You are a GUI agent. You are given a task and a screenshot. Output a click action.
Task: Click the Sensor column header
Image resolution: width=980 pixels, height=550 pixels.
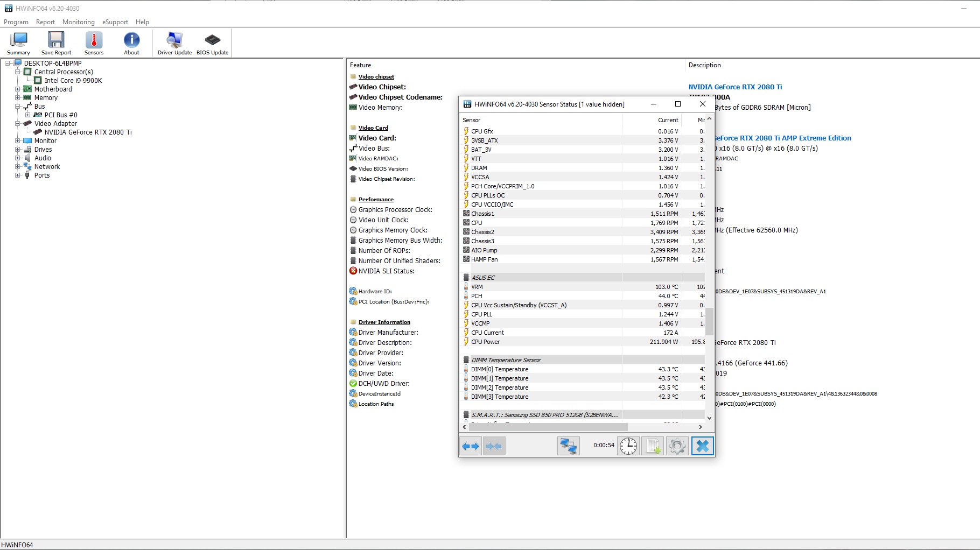pyautogui.click(x=541, y=120)
